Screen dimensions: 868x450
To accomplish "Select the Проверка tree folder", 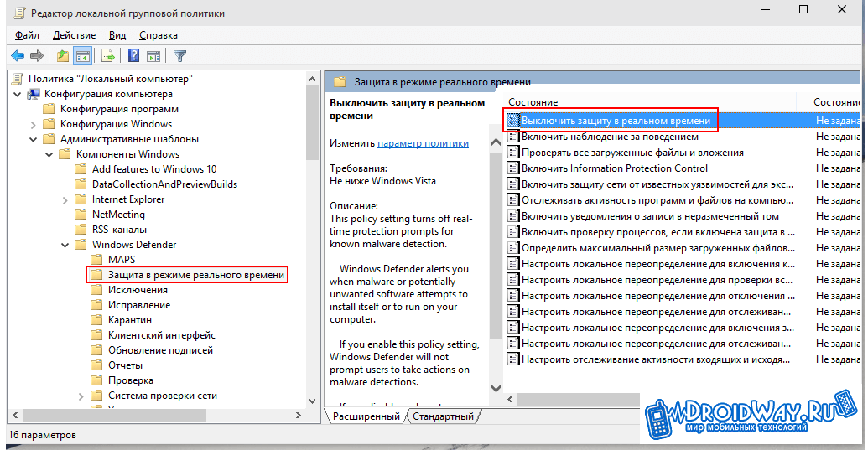I will [131, 380].
